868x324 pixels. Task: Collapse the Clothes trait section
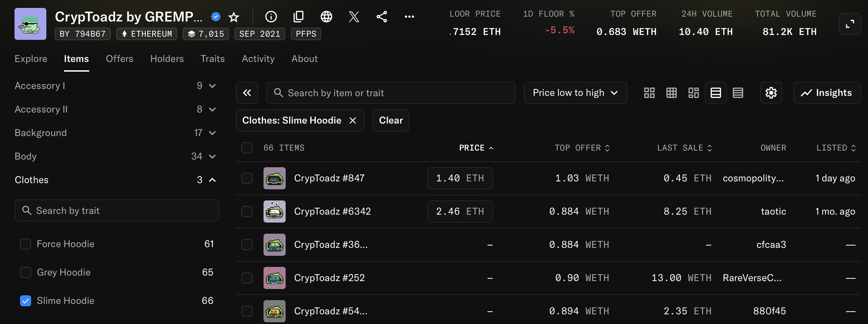(x=212, y=180)
